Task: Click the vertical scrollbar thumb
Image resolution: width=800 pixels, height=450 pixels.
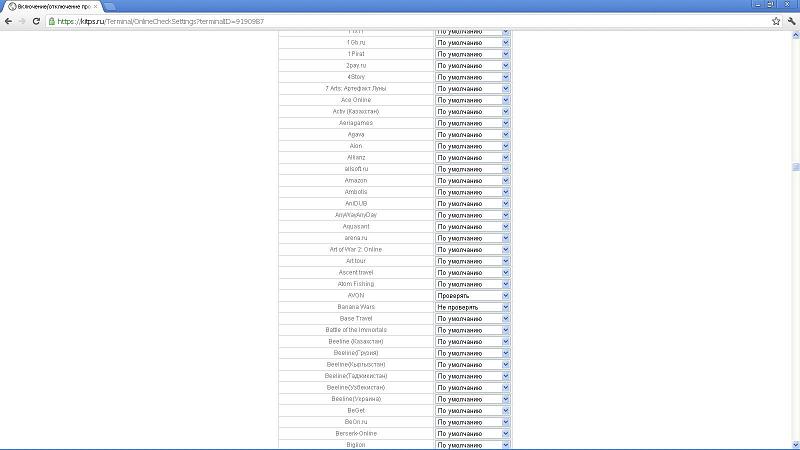Action: coord(795,167)
